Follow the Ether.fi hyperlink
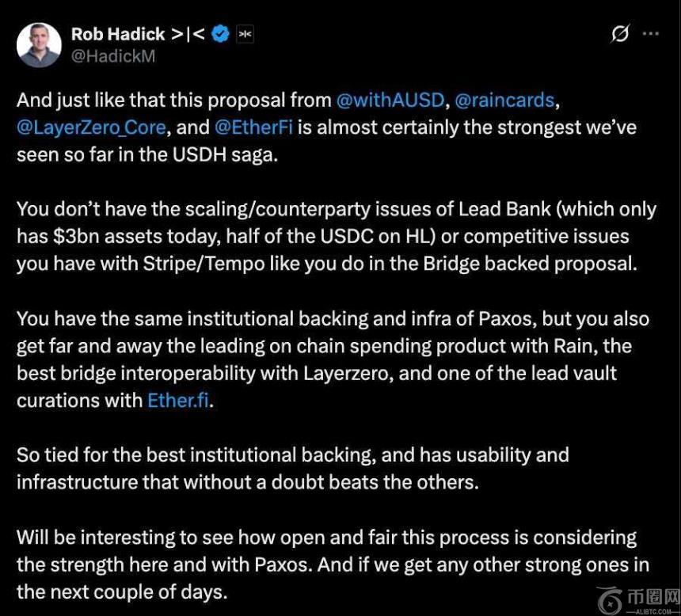This screenshot has width=681, height=616. [177, 401]
